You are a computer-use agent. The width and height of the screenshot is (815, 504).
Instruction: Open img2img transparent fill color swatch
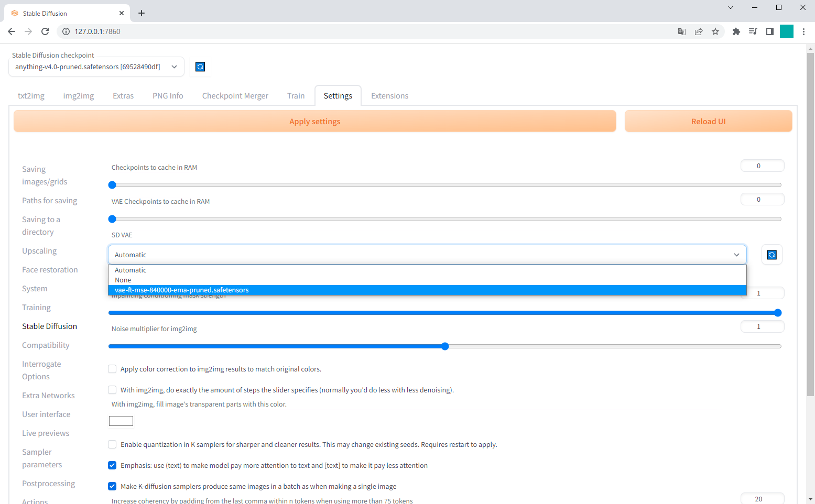[x=121, y=421]
